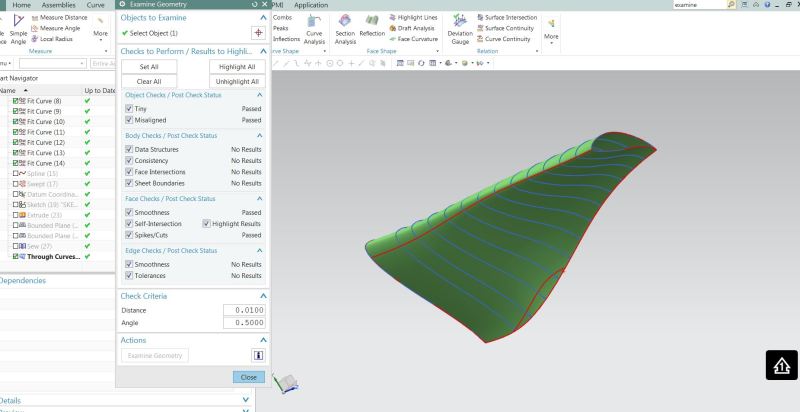Pick the Measure Angle tool

point(56,28)
